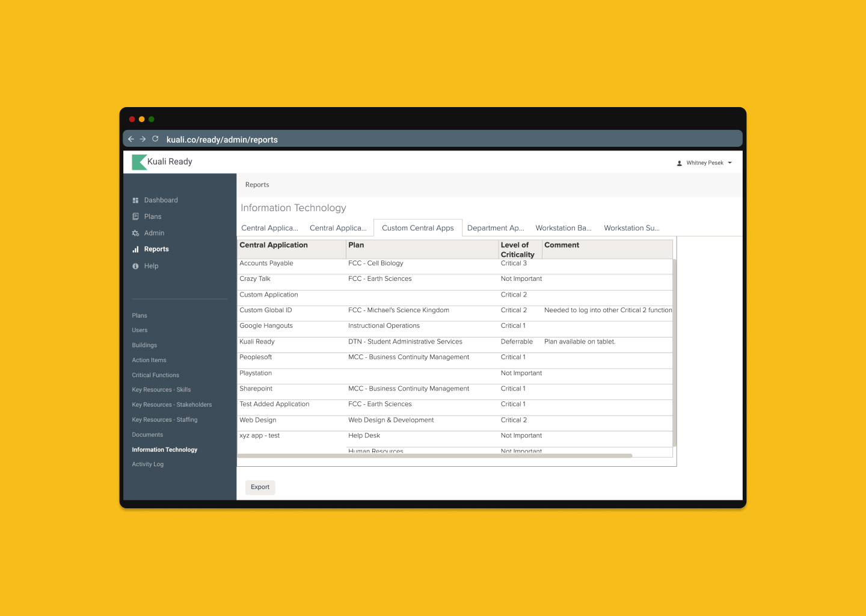Select the Workstation Ba... tab
Screen dimensions: 866x616
563,228
